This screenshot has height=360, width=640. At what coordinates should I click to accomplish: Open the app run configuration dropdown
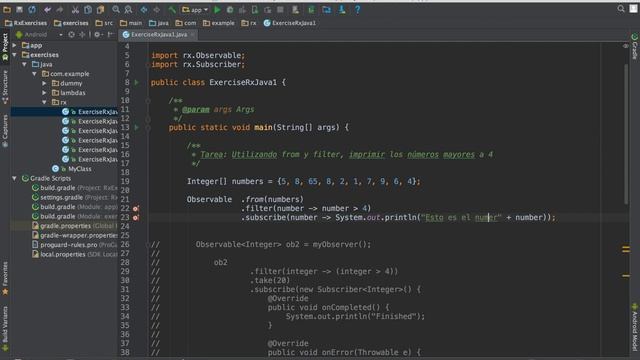(195, 9)
